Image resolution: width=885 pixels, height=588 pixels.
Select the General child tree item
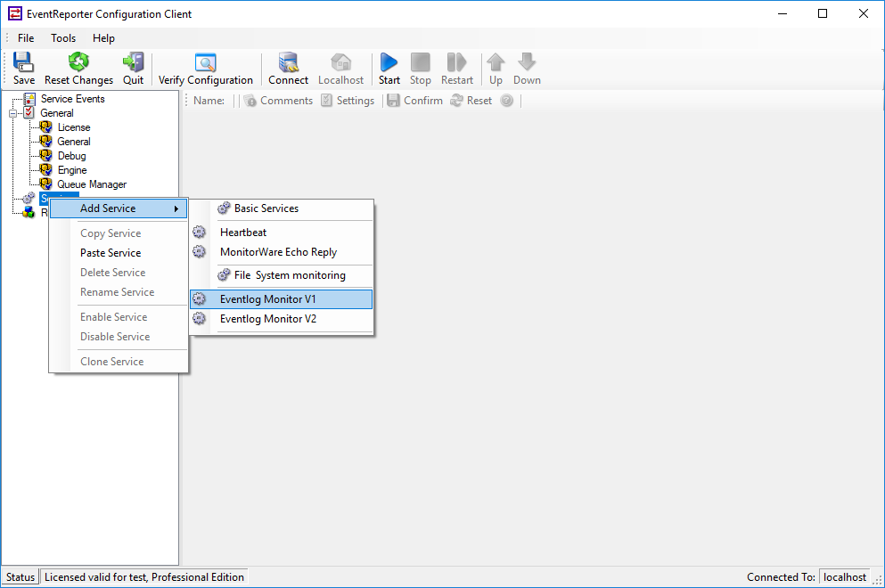74,142
